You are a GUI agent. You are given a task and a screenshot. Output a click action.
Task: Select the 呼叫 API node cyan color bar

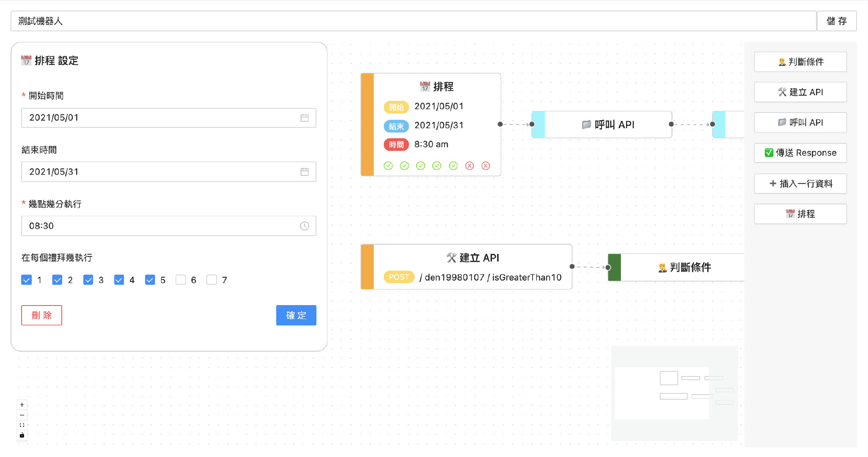[538, 124]
